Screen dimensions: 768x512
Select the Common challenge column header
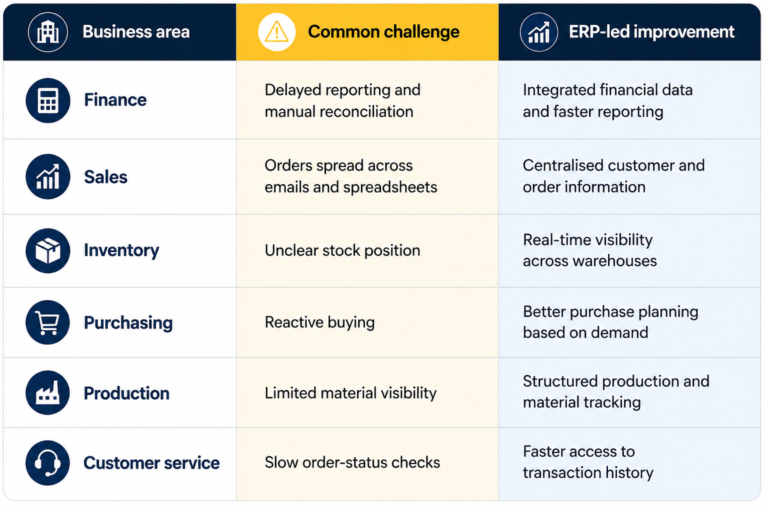point(367,32)
